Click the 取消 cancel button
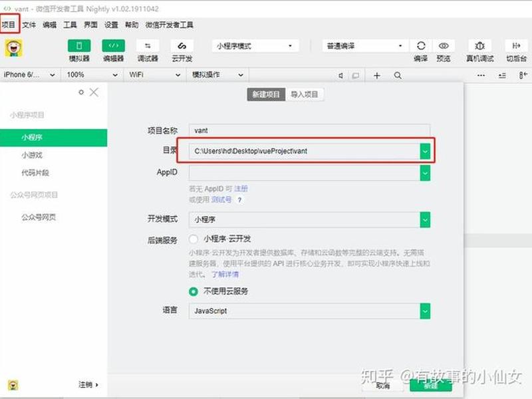The image size is (532, 399). [383, 386]
